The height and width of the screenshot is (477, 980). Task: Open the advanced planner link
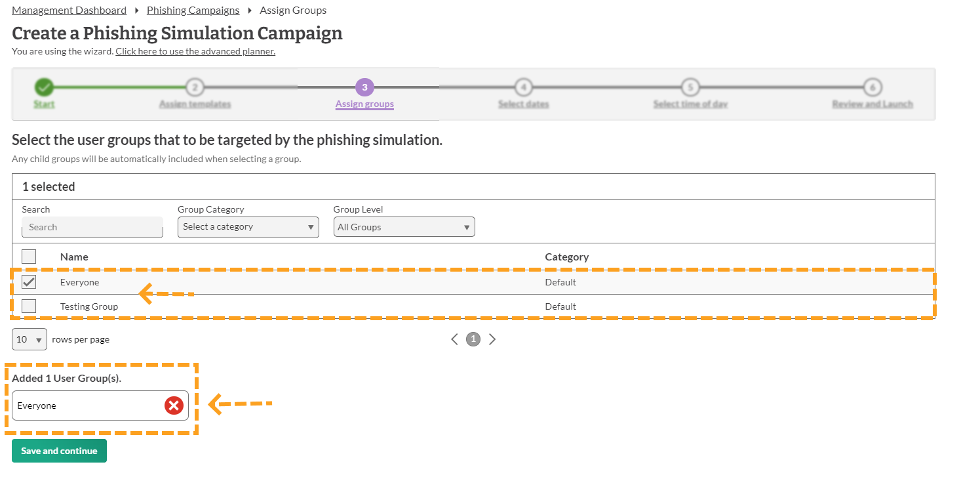tap(195, 51)
